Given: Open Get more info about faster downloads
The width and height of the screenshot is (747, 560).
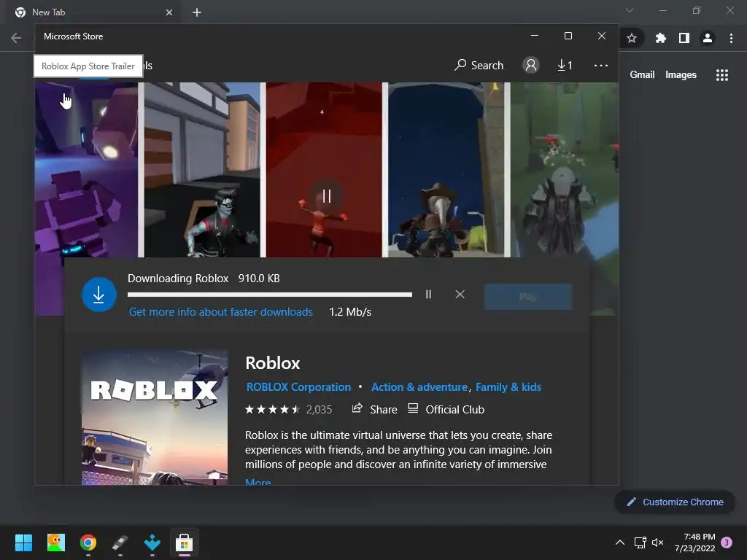Looking at the screenshot, I should click(220, 312).
